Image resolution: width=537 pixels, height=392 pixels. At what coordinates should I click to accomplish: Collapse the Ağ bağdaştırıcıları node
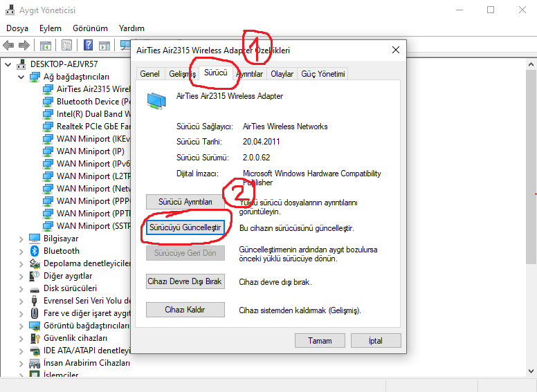[x=21, y=77]
